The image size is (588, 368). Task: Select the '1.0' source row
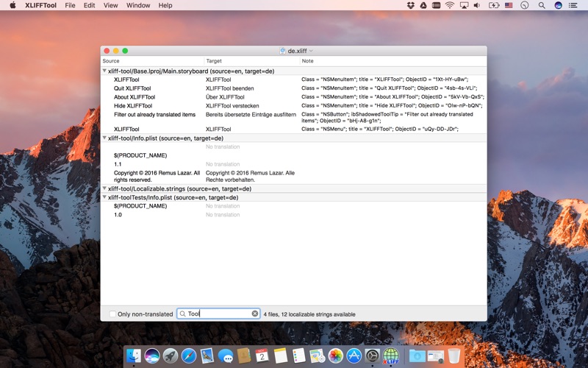[x=118, y=215]
